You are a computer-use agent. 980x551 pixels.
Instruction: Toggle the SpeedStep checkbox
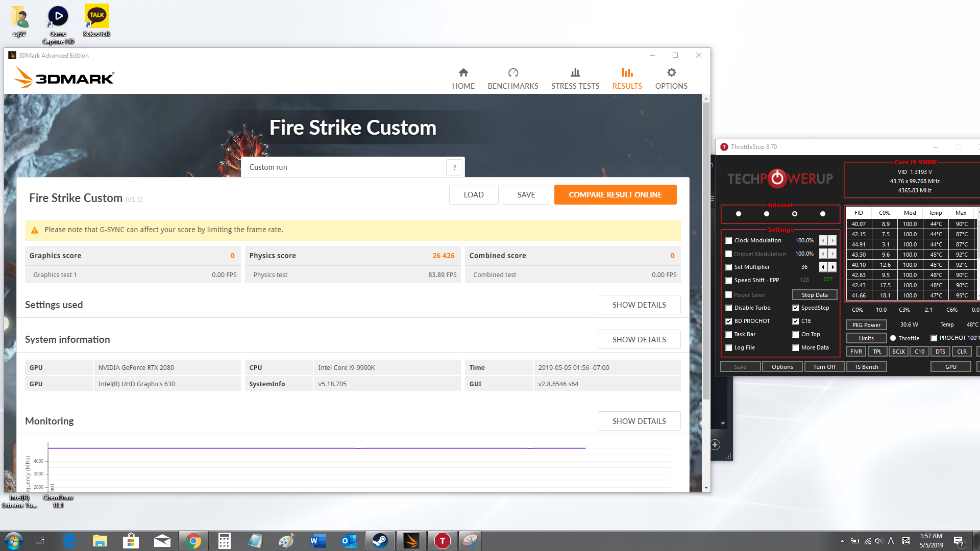(795, 308)
